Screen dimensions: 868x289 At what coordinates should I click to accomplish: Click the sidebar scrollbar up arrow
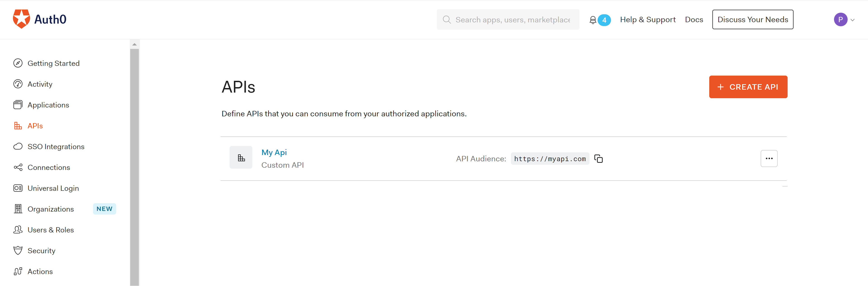[x=135, y=44]
